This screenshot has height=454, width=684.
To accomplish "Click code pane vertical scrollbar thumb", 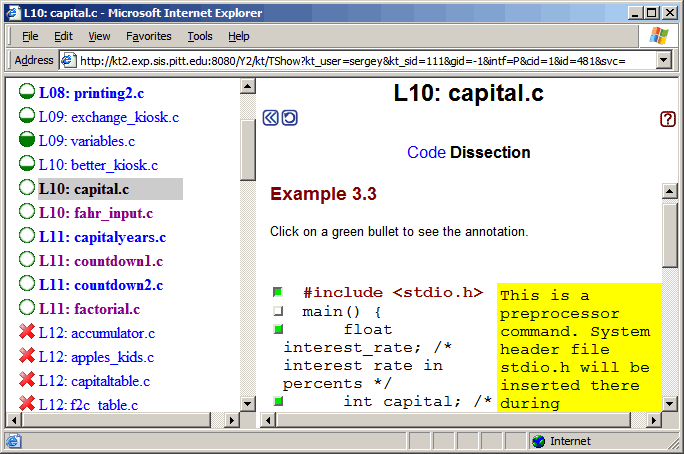I will (670, 236).
